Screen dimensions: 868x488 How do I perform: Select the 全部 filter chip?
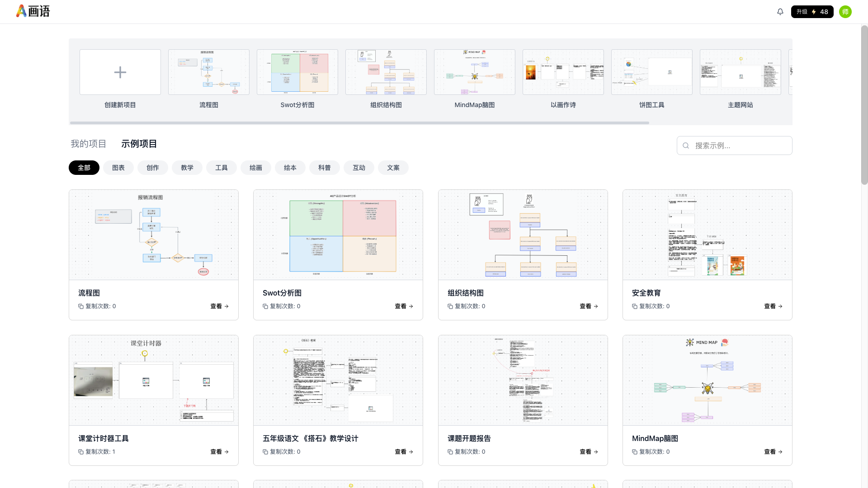point(84,168)
